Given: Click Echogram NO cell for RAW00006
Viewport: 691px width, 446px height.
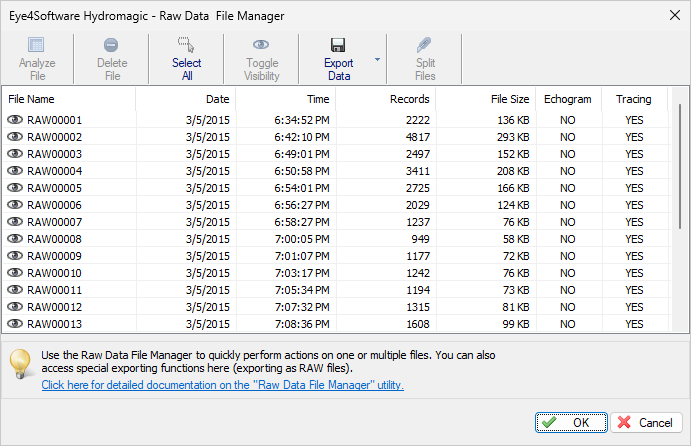Looking at the screenshot, I should [568, 205].
